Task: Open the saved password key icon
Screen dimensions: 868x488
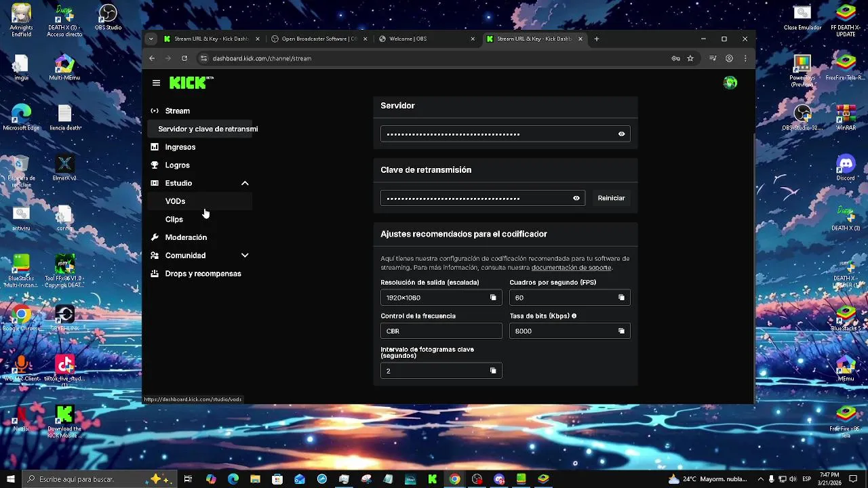Action: (675, 58)
